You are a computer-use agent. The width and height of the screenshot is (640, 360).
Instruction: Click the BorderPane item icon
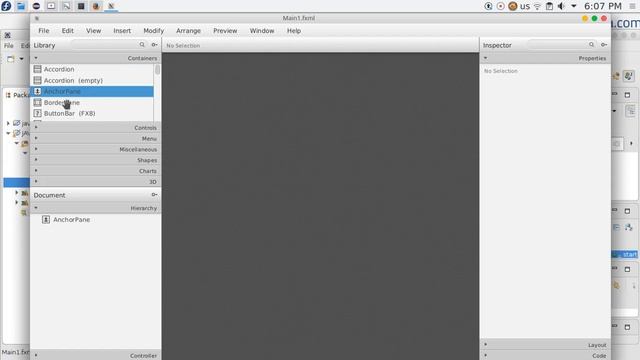[x=38, y=102]
